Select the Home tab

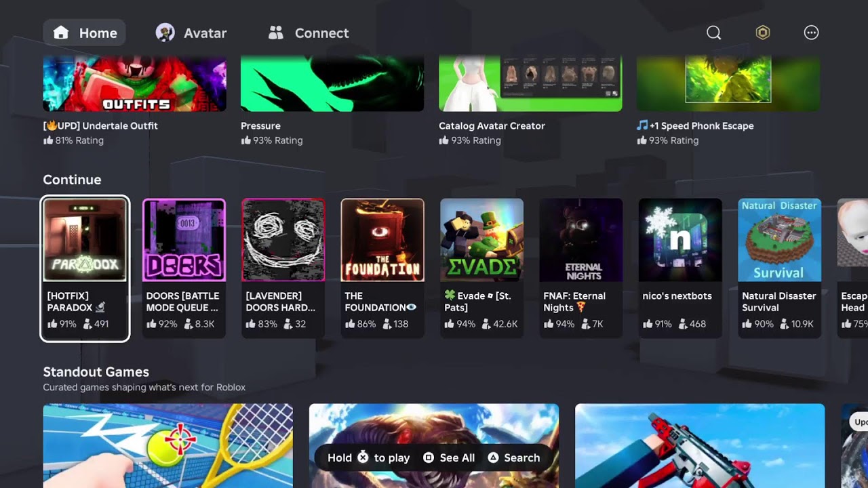tap(85, 33)
